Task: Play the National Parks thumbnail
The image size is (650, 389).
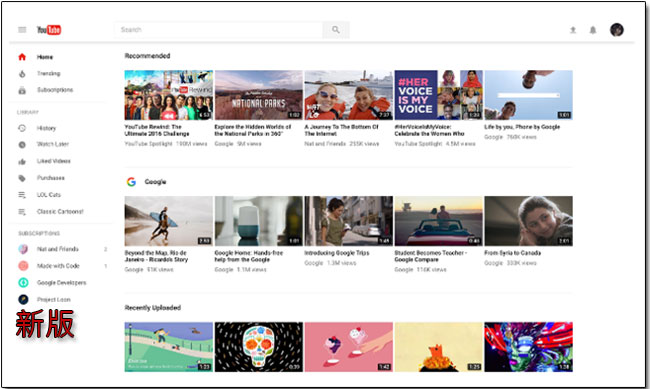Action: click(x=259, y=95)
